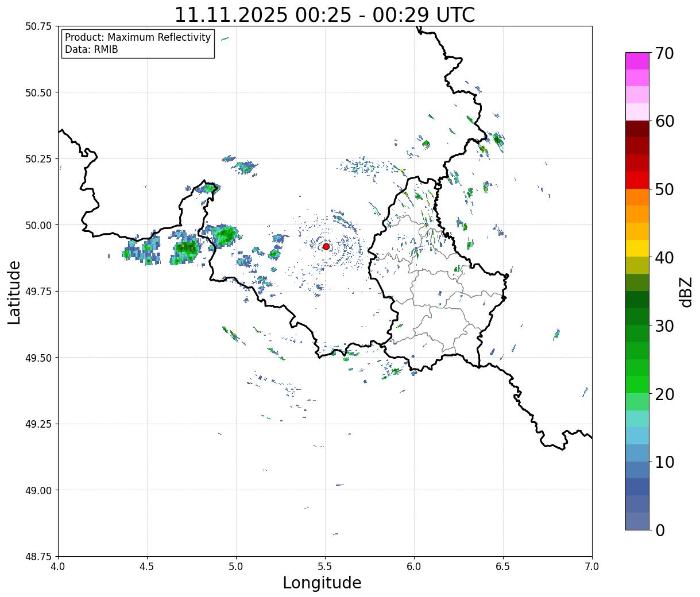Click the 5.5 longitude tick label
The width and height of the screenshot is (700, 597).
325,567
